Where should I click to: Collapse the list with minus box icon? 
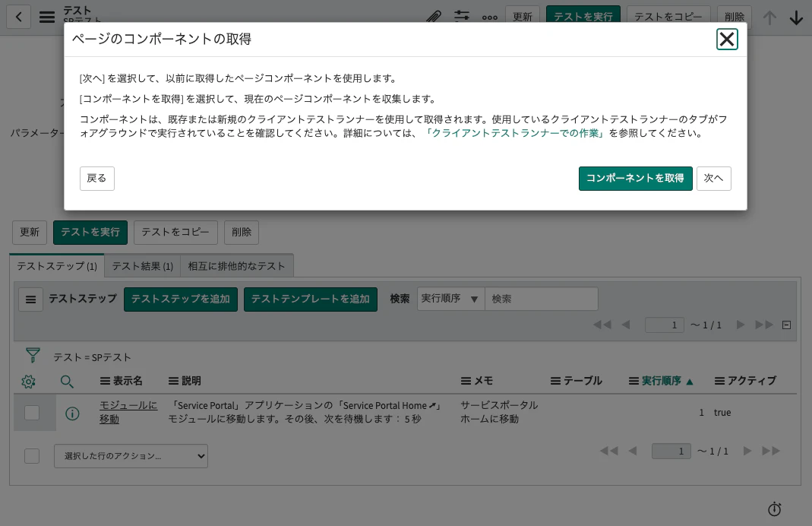click(x=787, y=325)
